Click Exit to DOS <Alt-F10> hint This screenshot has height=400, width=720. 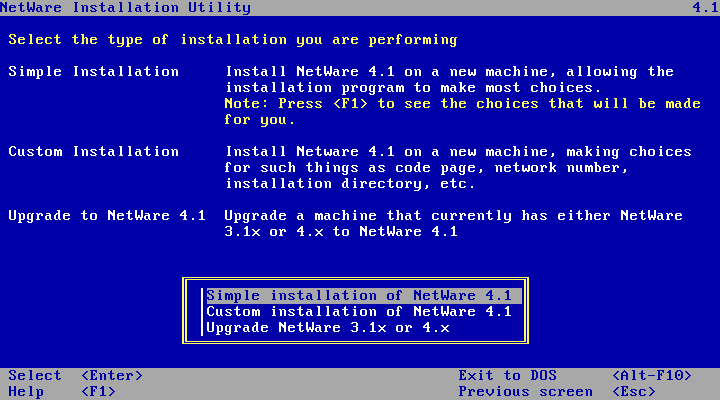click(x=575, y=376)
